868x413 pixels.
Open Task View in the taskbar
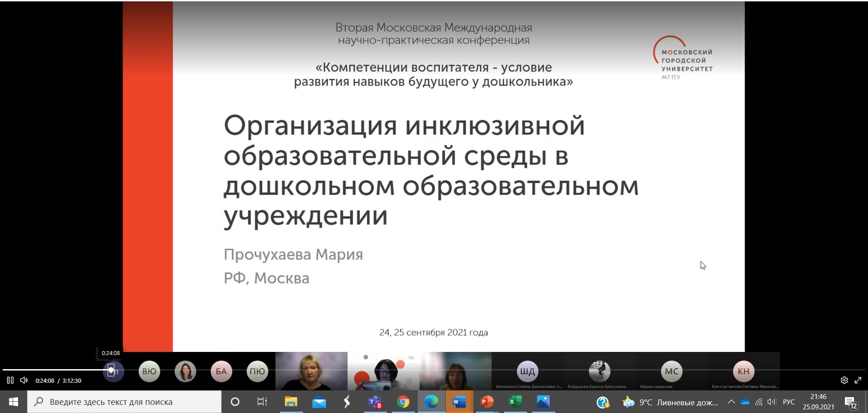(262, 402)
